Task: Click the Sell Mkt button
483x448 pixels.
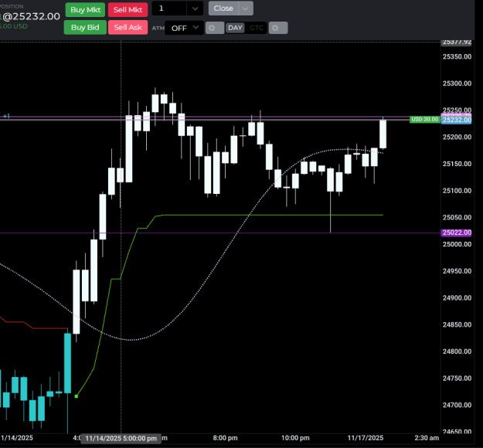Action: (x=128, y=10)
